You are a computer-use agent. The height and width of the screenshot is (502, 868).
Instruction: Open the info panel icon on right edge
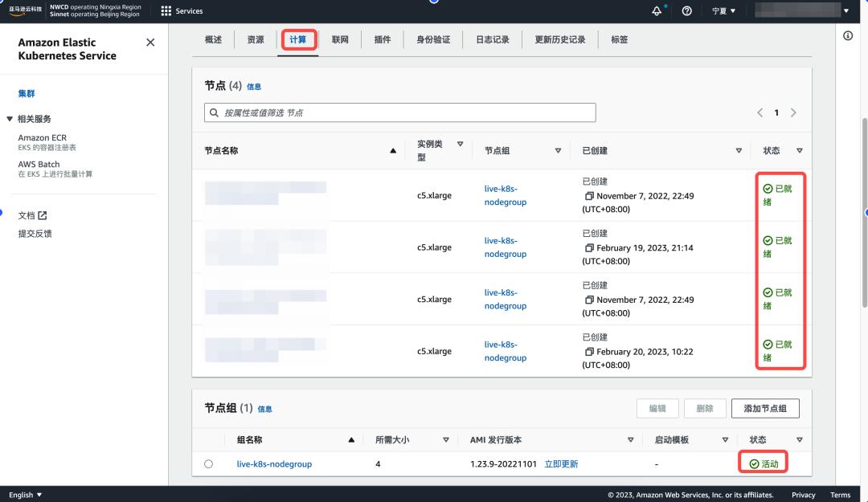847,35
